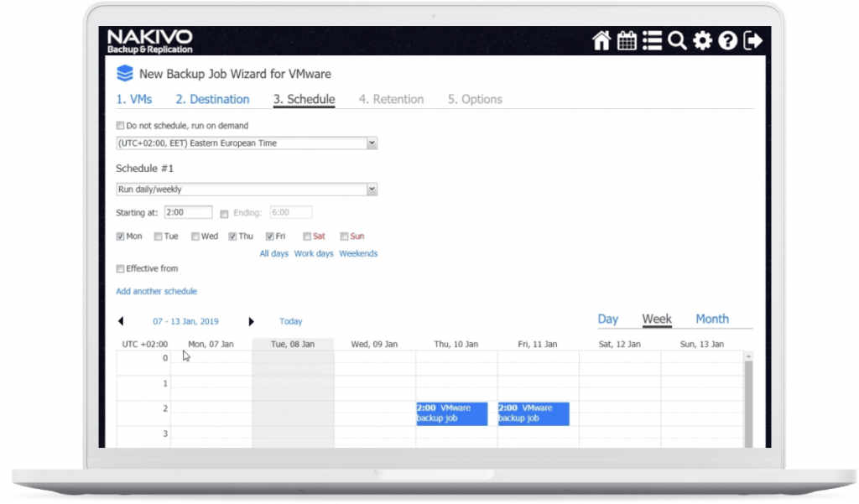Open Settings gear icon
The height and width of the screenshot is (504, 859).
pos(702,40)
